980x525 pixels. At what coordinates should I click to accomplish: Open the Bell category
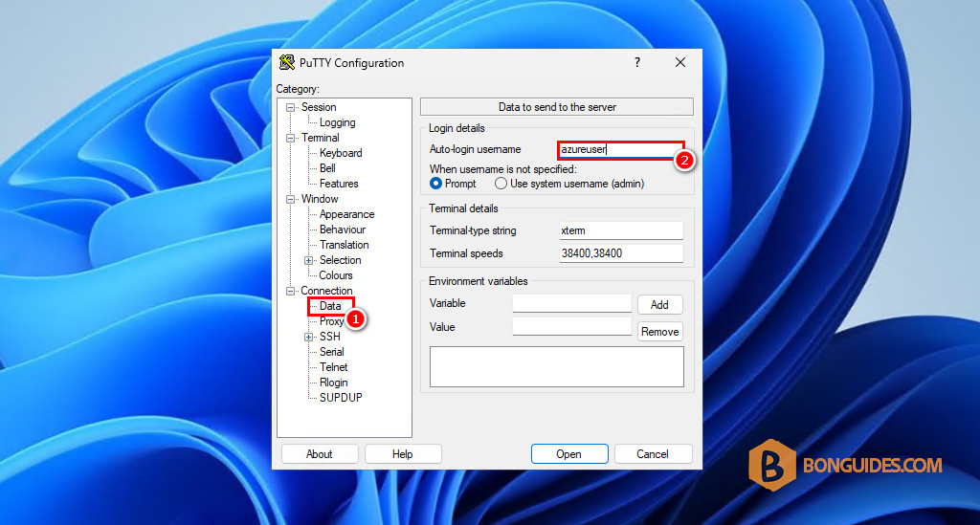click(x=327, y=168)
